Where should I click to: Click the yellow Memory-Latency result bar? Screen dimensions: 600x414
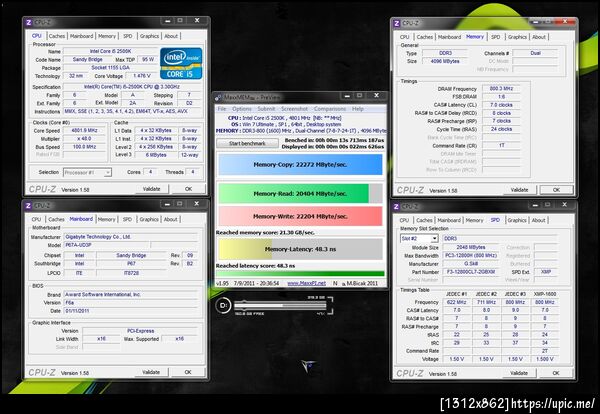click(x=300, y=249)
